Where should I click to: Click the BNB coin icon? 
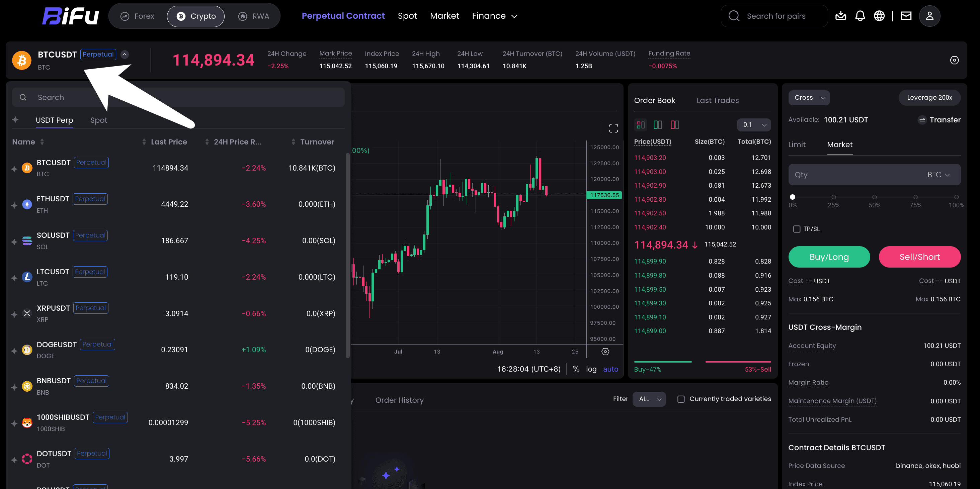27,386
